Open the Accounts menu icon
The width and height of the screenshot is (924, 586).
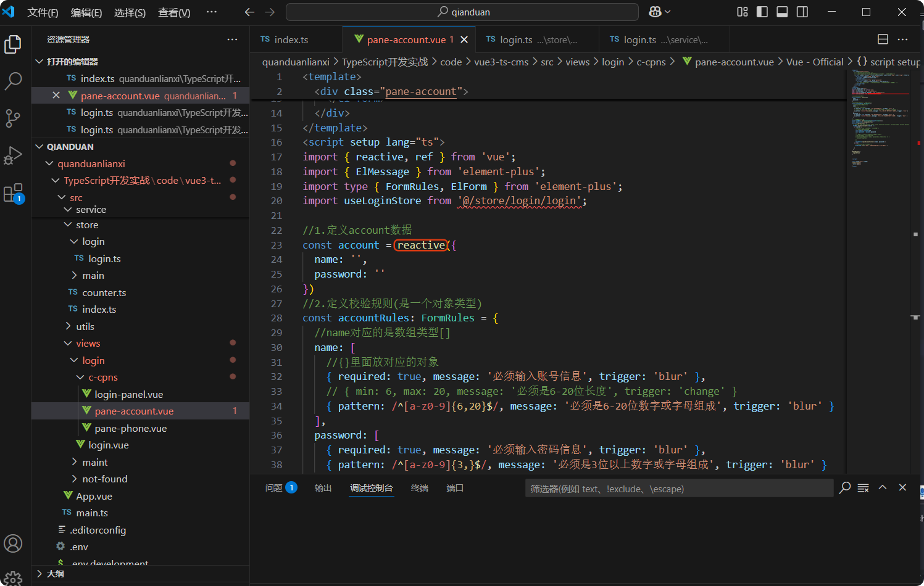[x=13, y=543]
